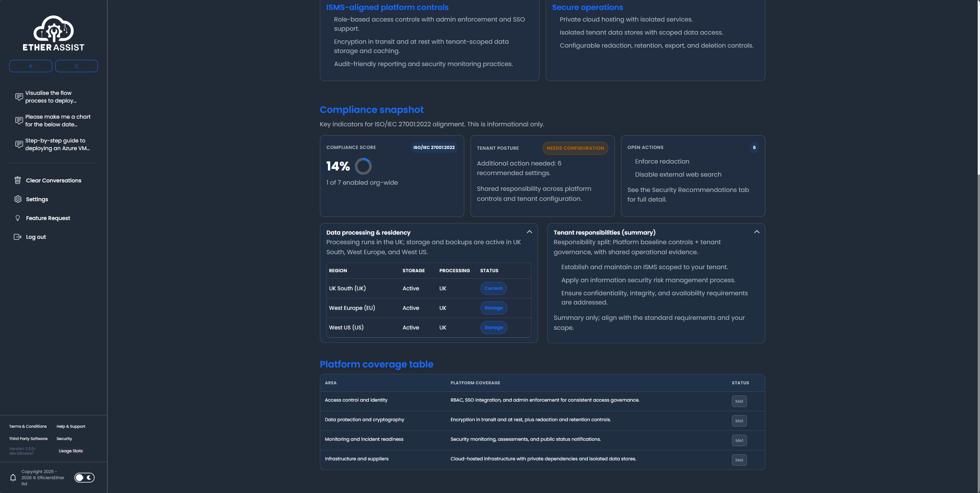Click the 'Current' status pill for UK South
Viewport: 980px width, 493px height.
(x=493, y=288)
